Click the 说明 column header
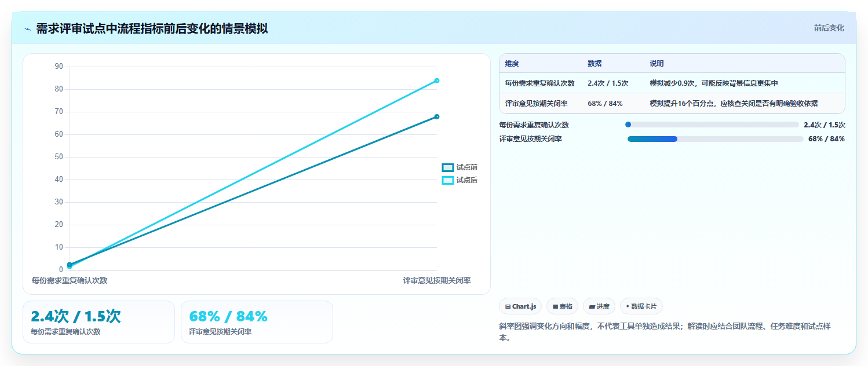 click(x=657, y=64)
